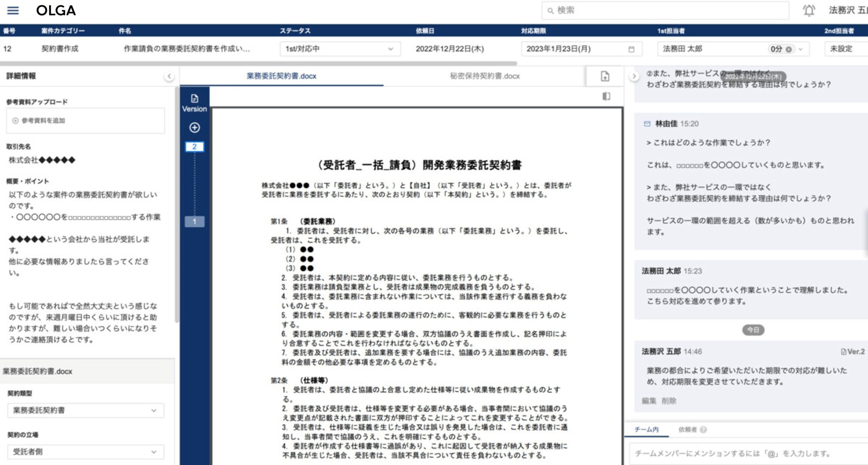Image resolution: width=868 pixels, height=465 pixels.
Task: Select version 1 marker
Action: click(194, 221)
